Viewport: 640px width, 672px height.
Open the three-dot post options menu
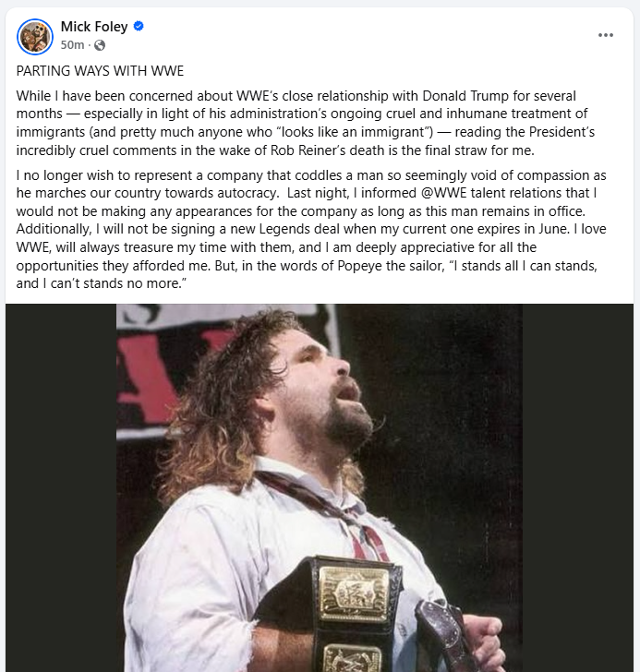[x=605, y=35]
